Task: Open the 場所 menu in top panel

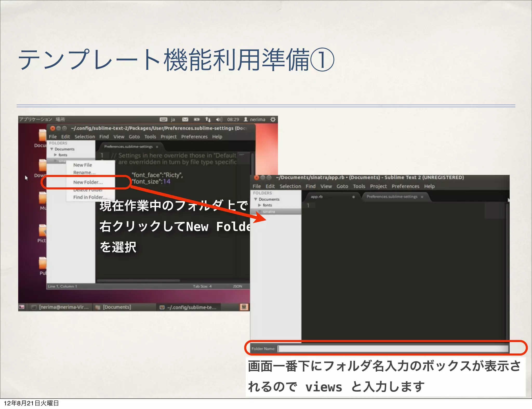Action: [60, 119]
